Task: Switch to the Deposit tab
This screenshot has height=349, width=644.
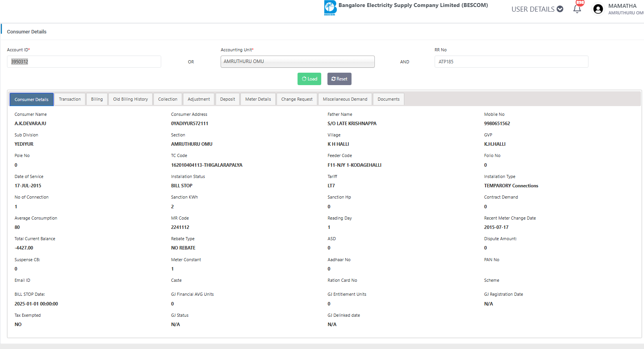Action: pos(228,99)
